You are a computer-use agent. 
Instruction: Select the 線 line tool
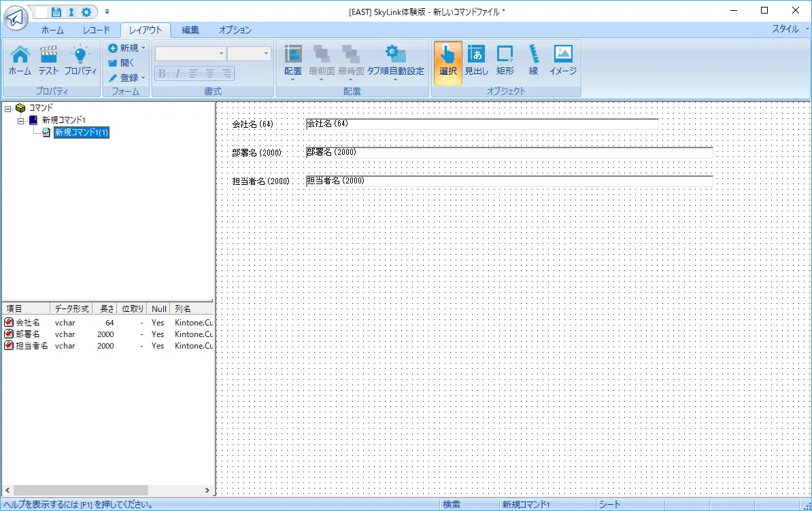pos(533,60)
